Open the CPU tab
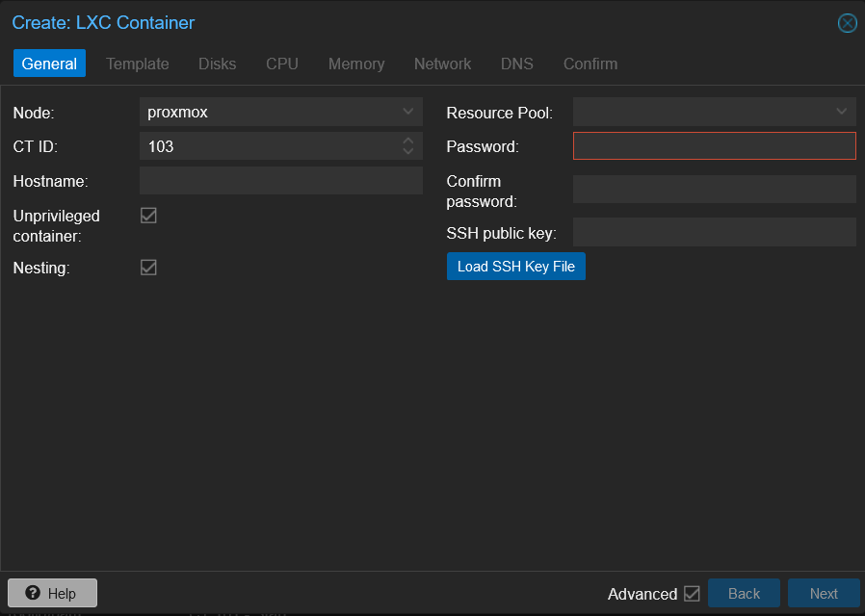Viewport: 865px width, 616px height. (x=281, y=64)
